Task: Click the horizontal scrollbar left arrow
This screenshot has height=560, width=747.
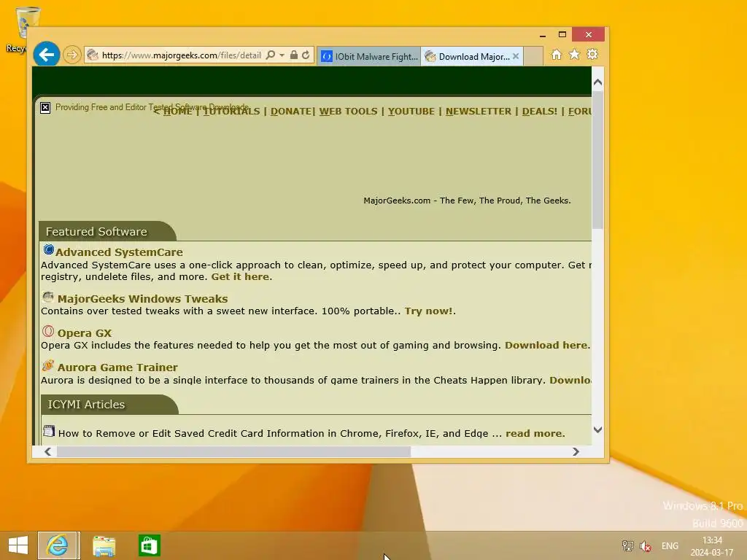Action: click(x=47, y=451)
